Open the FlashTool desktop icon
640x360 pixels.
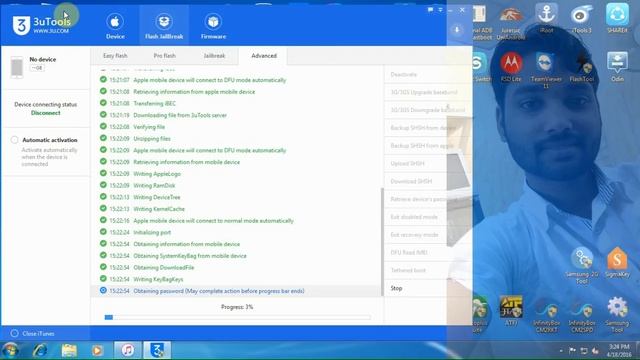[582, 67]
